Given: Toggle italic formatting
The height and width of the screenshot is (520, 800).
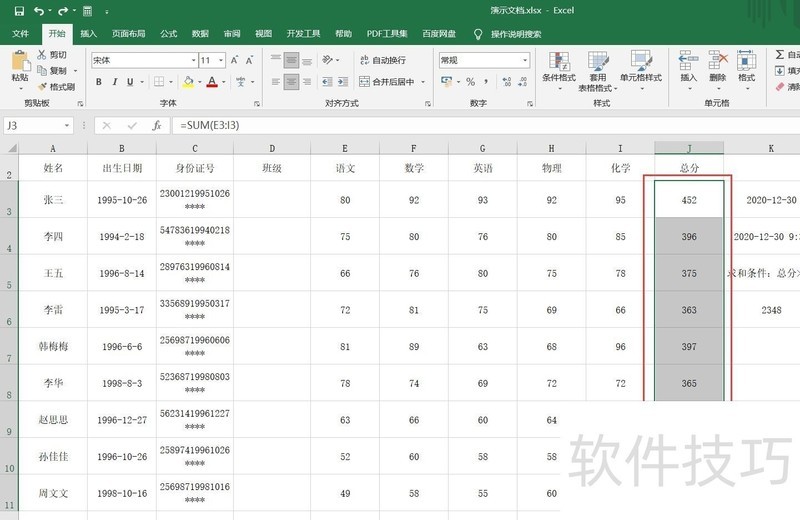Looking at the screenshot, I should (x=116, y=82).
